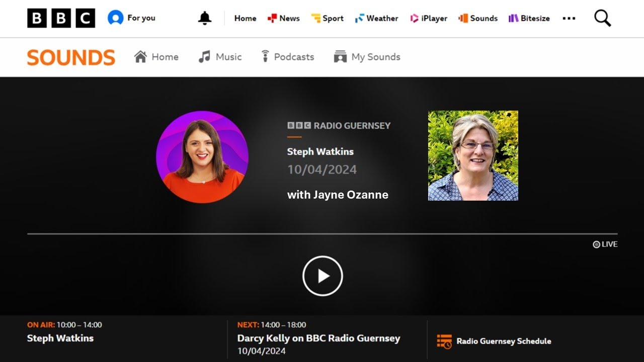Jump to LIVE
This screenshot has width=644, height=362.
coord(605,244)
